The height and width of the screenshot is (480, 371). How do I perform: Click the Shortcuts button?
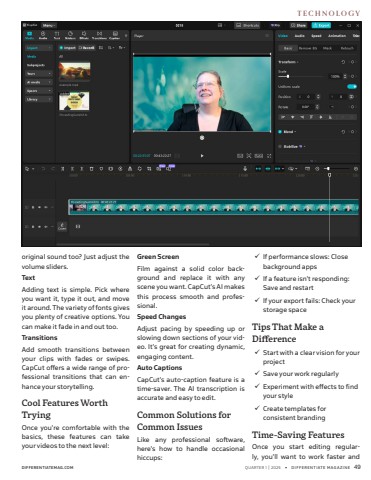click(247, 25)
